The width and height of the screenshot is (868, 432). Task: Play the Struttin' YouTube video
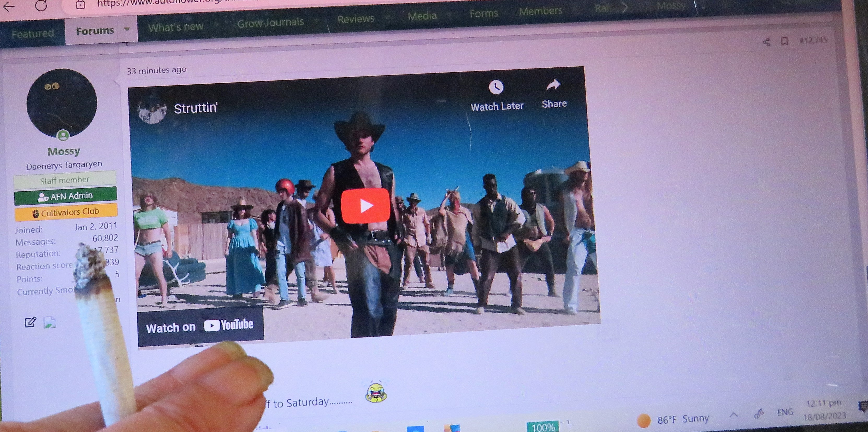[365, 205]
